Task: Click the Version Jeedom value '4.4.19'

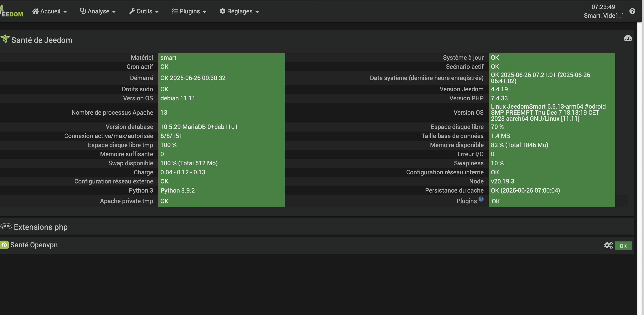Action: [499, 89]
